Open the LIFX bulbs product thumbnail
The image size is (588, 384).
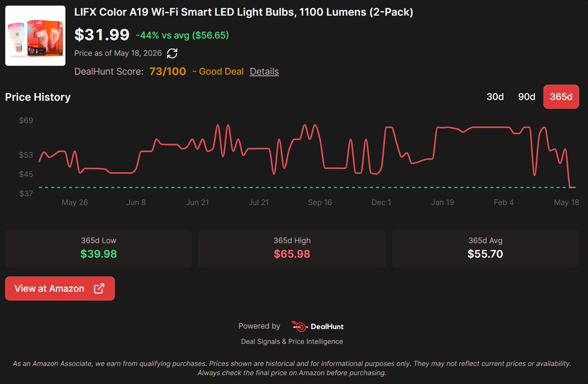(x=35, y=36)
